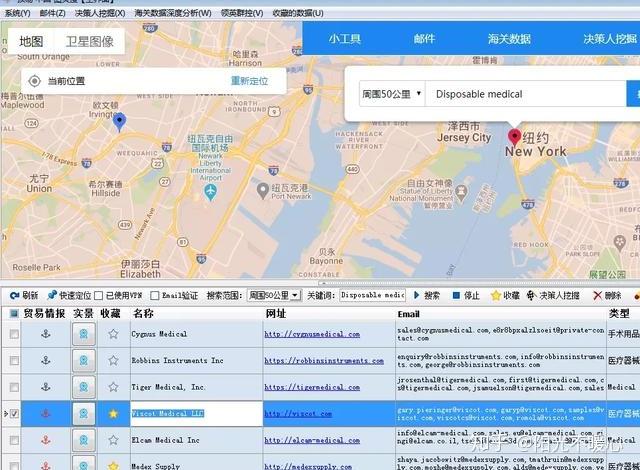Check the Elcam Medical row checkbox

pyautogui.click(x=14, y=440)
